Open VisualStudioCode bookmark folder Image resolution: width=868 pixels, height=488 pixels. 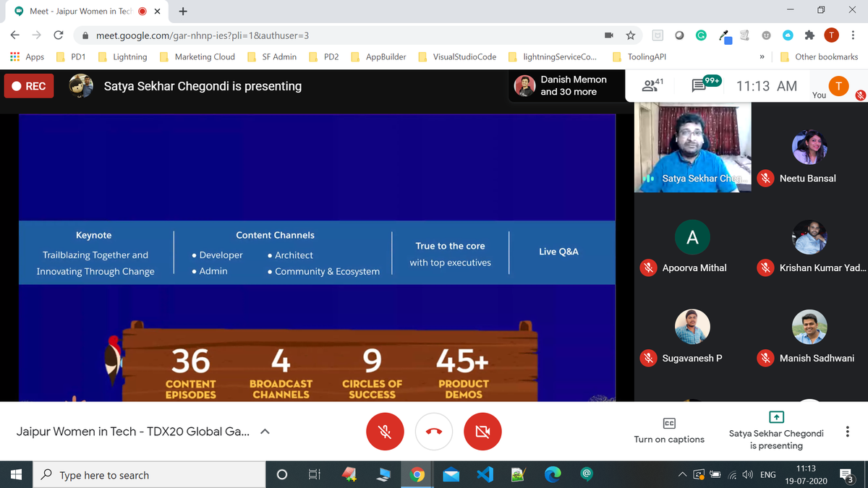click(457, 56)
